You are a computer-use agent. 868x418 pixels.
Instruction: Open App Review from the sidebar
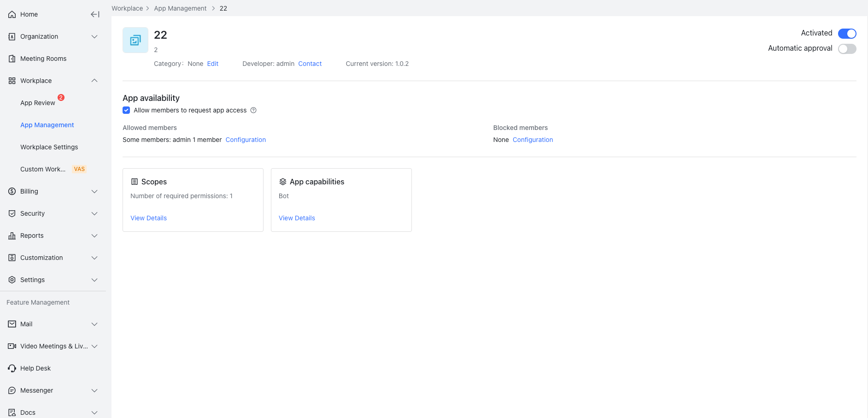click(36, 102)
